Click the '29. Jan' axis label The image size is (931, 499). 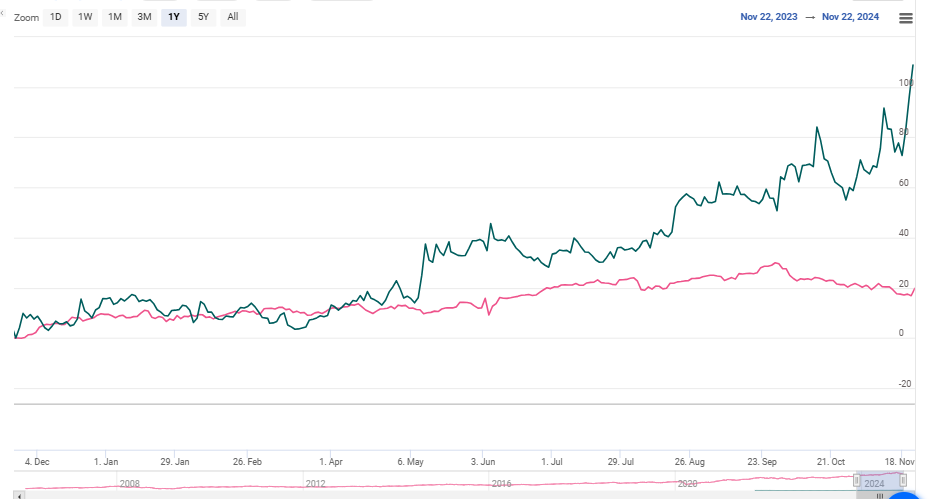click(175, 462)
